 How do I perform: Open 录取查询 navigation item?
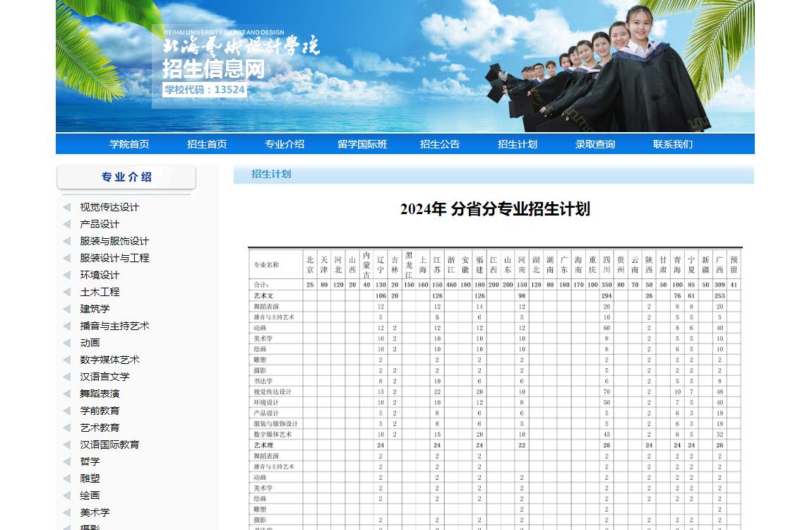pyautogui.click(x=595, y=145)
